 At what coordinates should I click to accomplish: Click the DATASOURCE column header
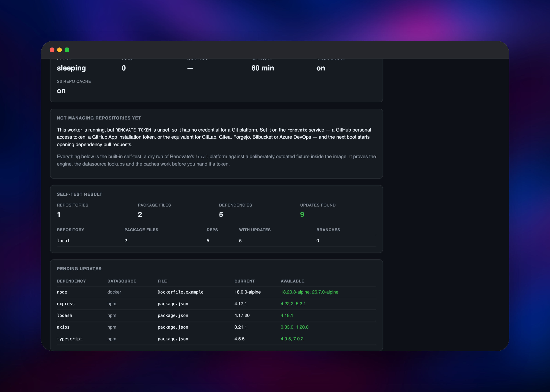tap(122, 281)
